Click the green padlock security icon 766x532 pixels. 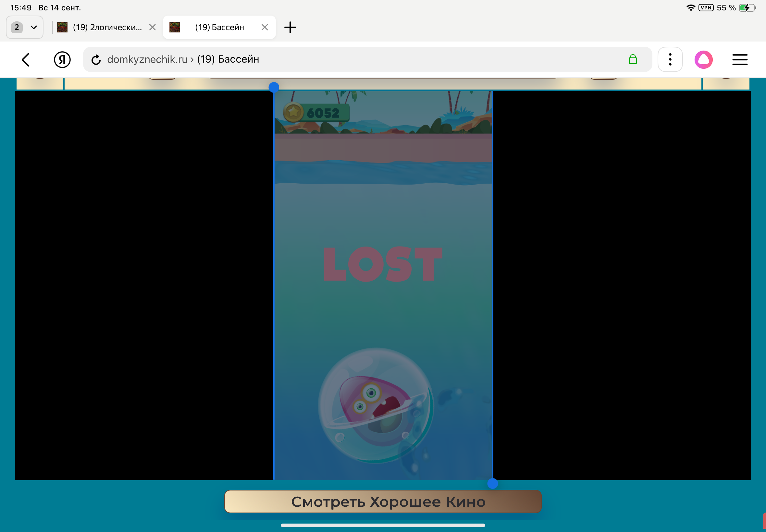click(x=633, y=59)
